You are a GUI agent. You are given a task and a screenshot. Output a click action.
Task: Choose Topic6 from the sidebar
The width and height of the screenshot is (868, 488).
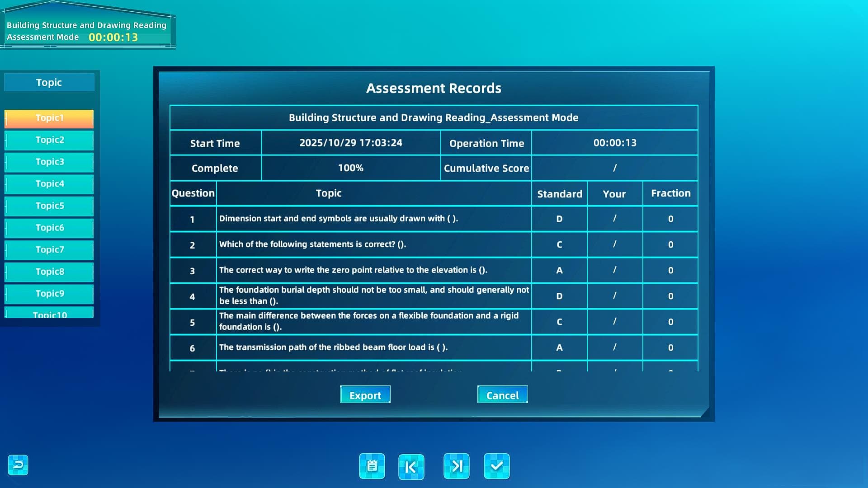[49, 228]
